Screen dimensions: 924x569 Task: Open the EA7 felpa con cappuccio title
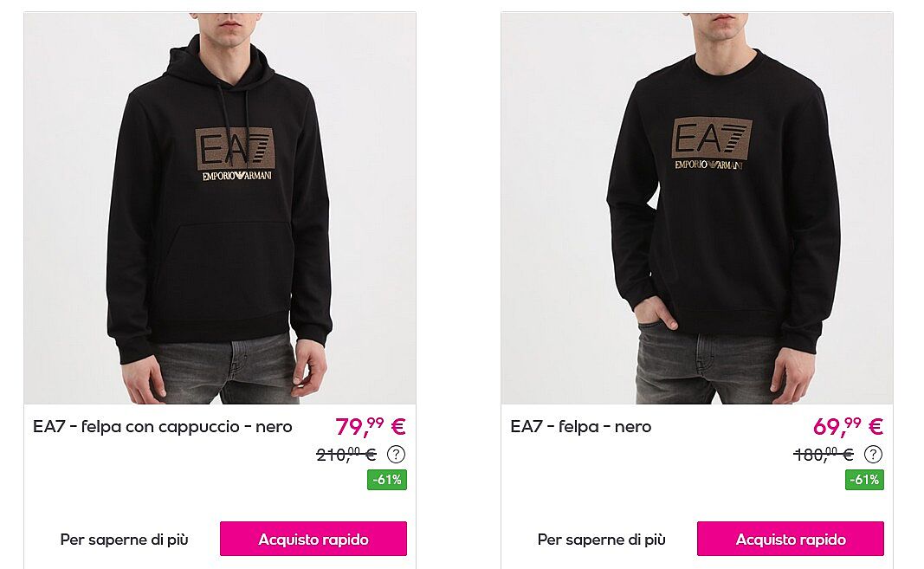pos(163,426)
